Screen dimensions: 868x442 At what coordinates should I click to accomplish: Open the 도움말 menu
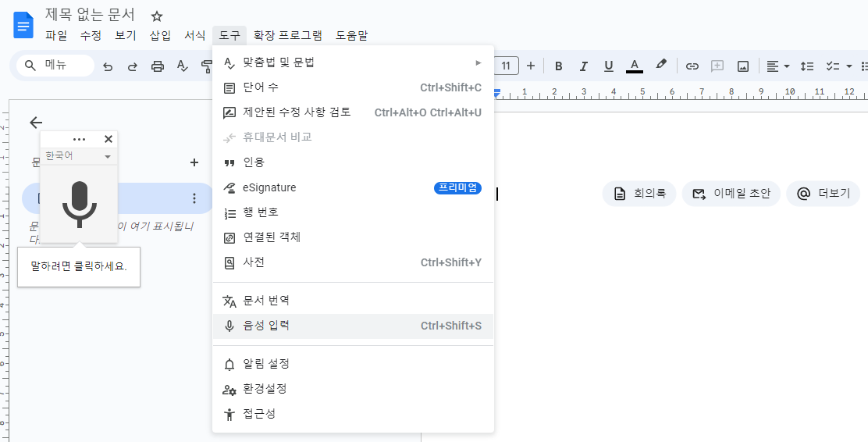[351, 35]
